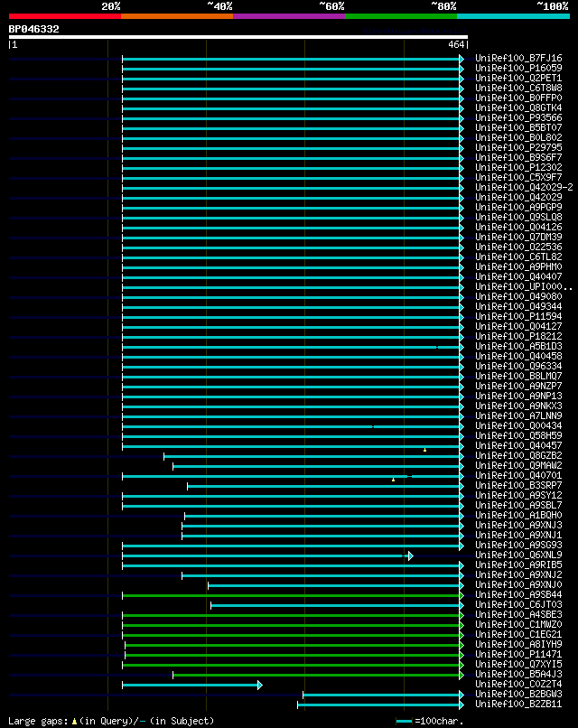
Task: Click the purple ~60% identity legend segment
Action: (x=289, y=16)
